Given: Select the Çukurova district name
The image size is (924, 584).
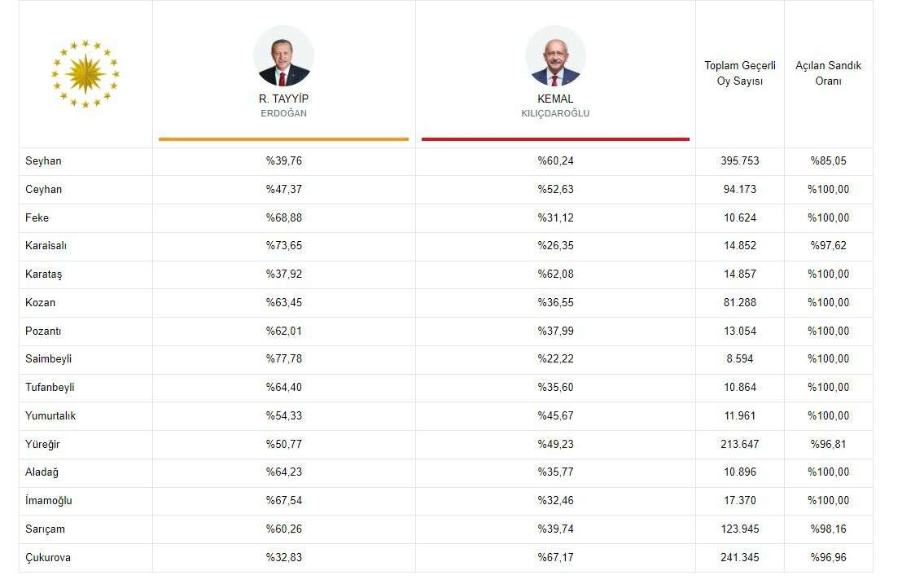Looking at the screenshot, I should click(48, 558).
